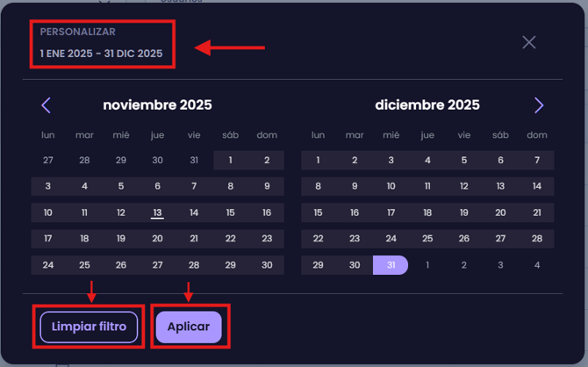Select November 13, 2025
Viewport: 588px width, 367px height.
click(x=157, y=212)
